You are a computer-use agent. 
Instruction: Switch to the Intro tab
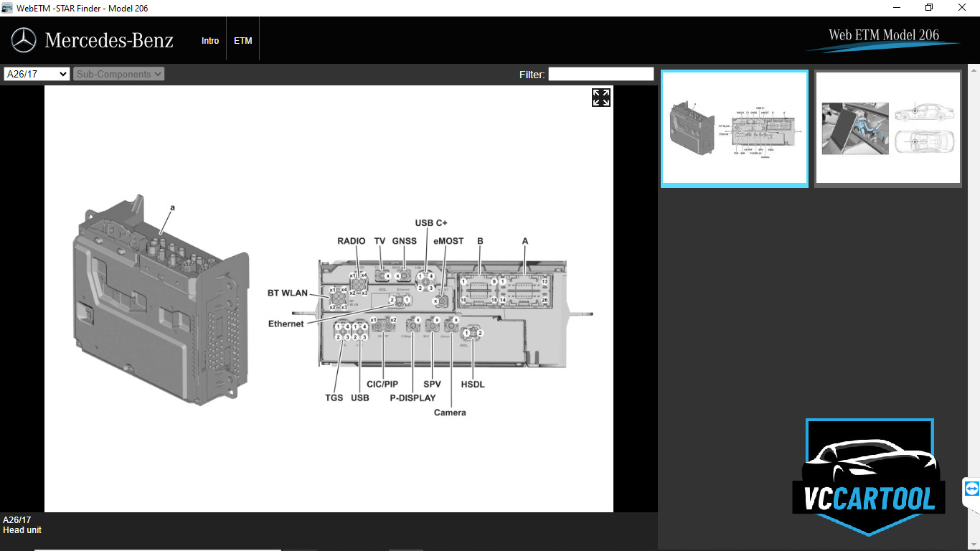point(210,41)
